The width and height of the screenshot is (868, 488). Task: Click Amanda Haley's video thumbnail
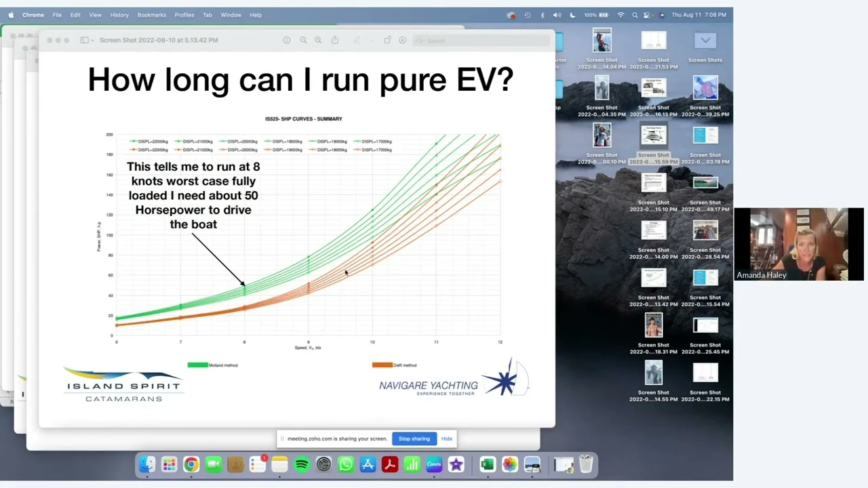click(799, 244)
